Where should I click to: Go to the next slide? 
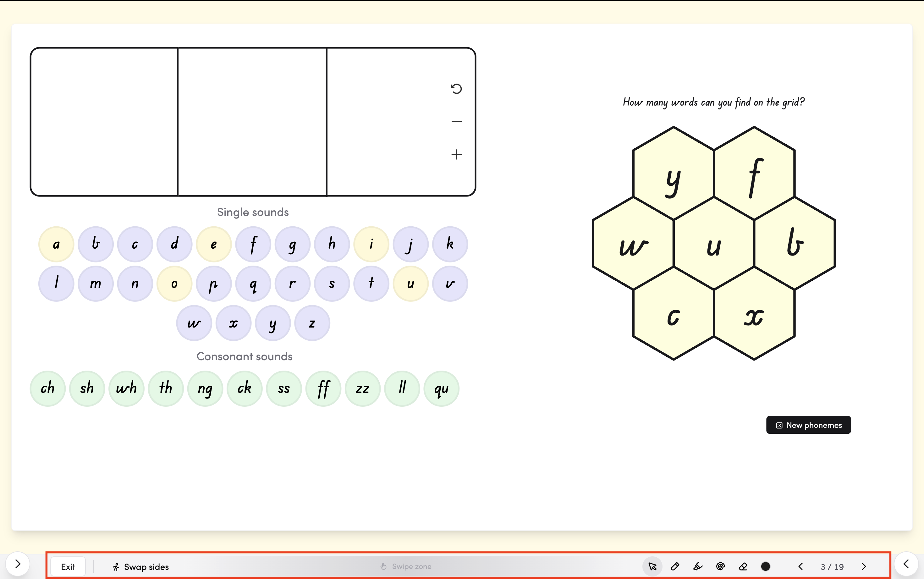click(864, 566)
